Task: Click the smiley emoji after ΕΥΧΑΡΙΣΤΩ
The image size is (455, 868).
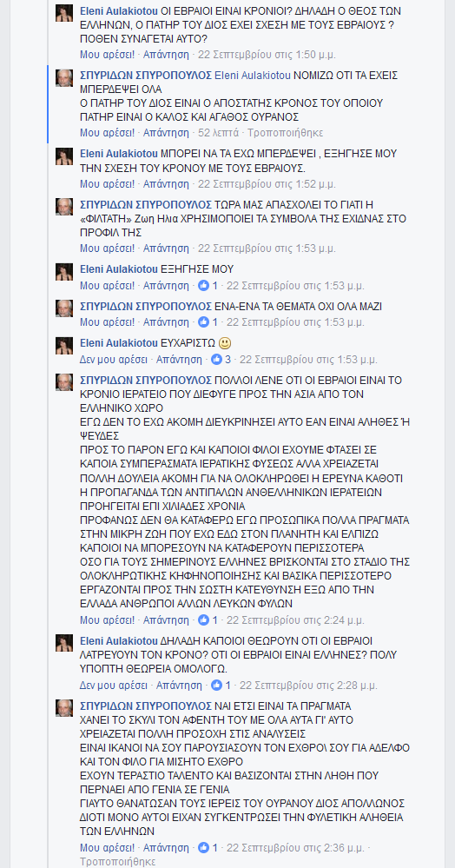Action: tap(225, 342)
